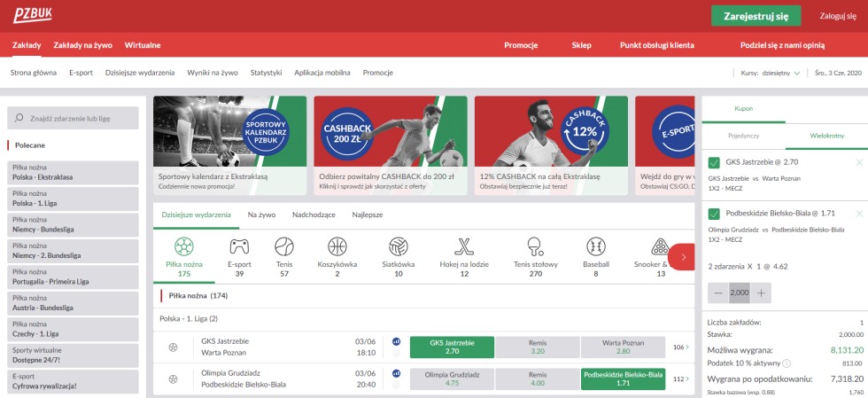
Task: Collapse the Polska - 1. Liga (2) section
Action: (x=423, y=319)
